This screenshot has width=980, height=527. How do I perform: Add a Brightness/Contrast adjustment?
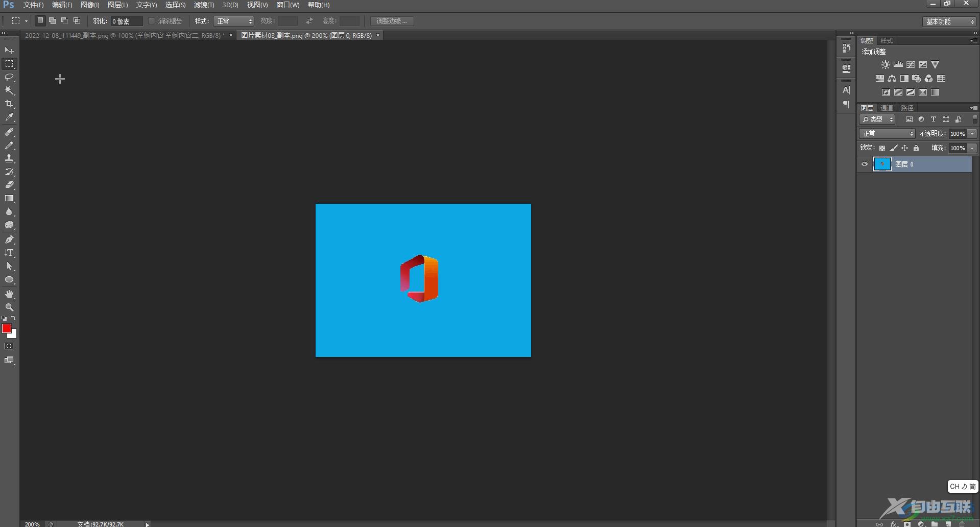(886, 65)
